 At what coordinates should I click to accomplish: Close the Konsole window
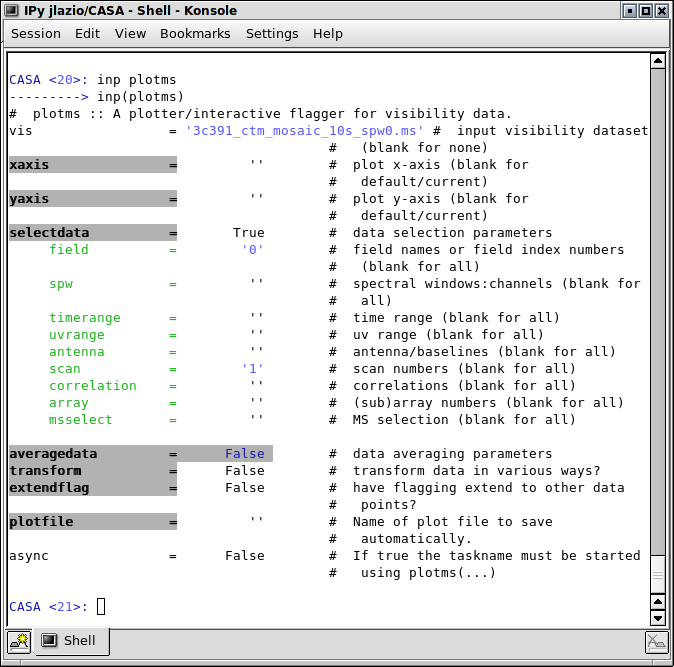662,11
